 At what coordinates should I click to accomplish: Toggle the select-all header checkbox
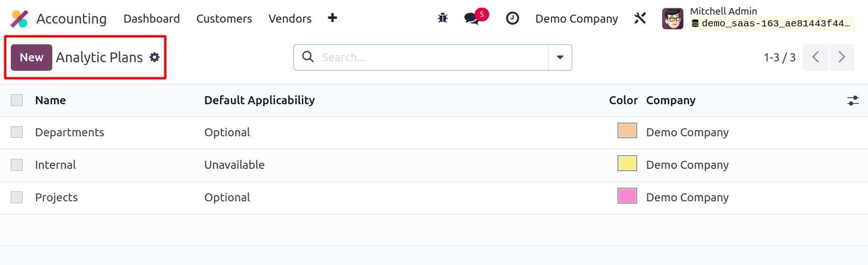(x=17, y=100)
